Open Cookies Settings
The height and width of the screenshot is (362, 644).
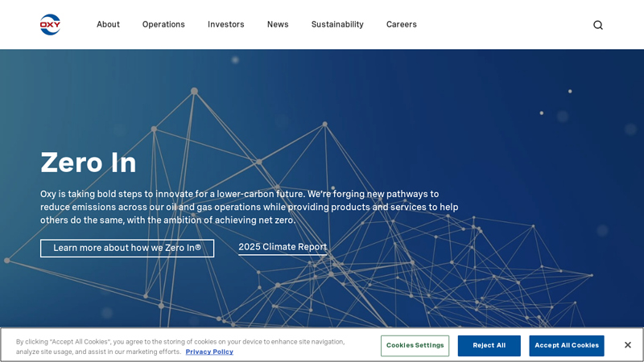(x=415, y=346)
